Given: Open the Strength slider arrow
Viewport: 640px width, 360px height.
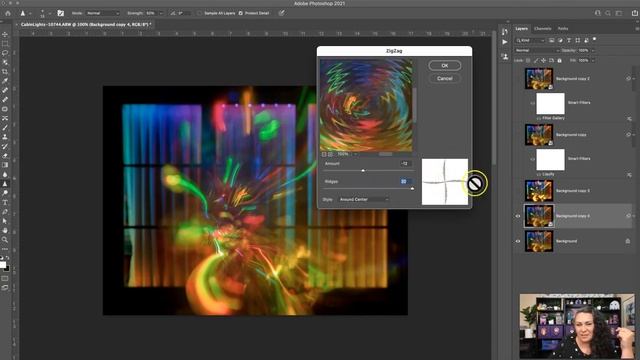Looking at the screenshot, I should tap(161, 13).
